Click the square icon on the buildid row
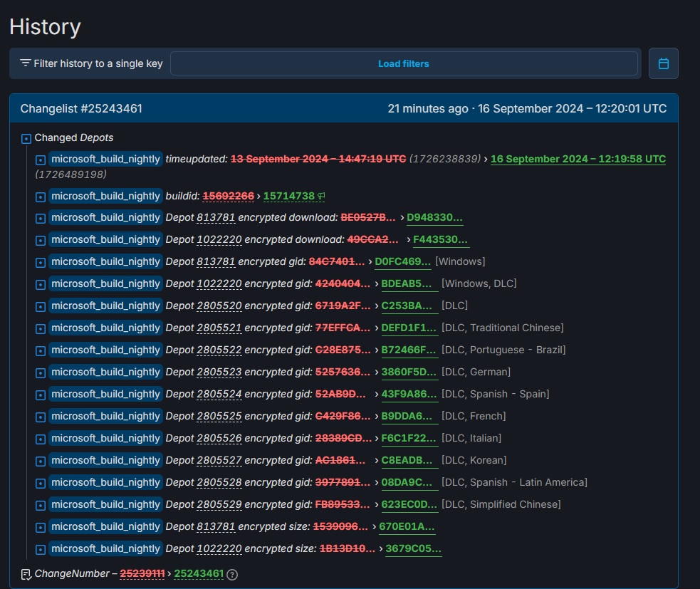700x589 pixels. (x=41, y=197)
